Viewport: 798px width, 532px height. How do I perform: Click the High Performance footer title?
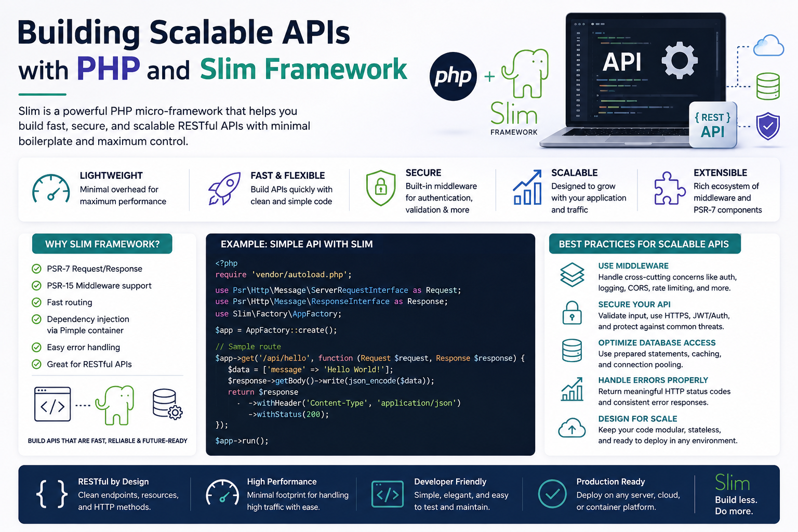click(282, 482)
